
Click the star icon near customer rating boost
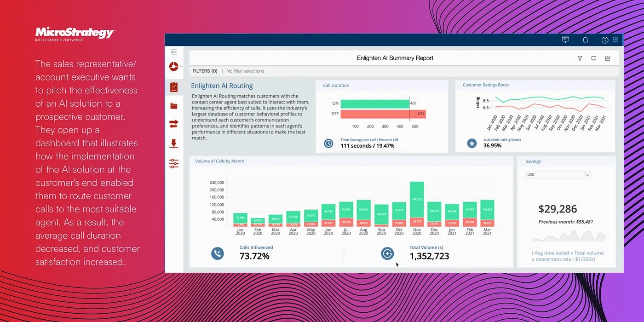coord(471,143)
